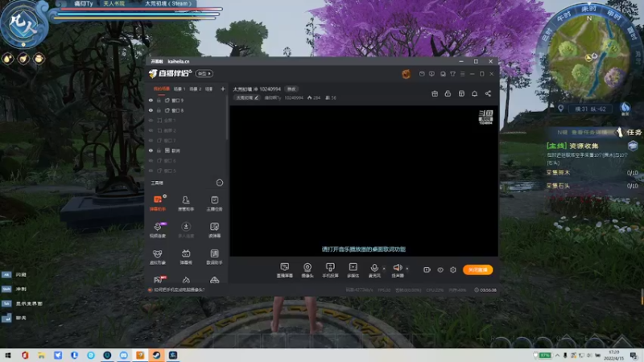This screenshot has height=362, width=644.
Task: Toggle lock on 窗口 9 source
Action: pyautogui.click(x=159, y=100)
